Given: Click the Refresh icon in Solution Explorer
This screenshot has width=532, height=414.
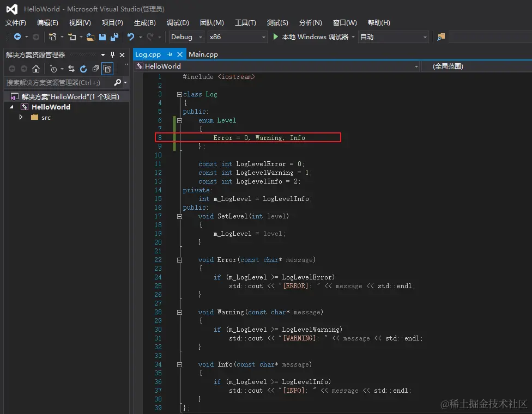Looking at the screenshot, I should tap(83, 69).
